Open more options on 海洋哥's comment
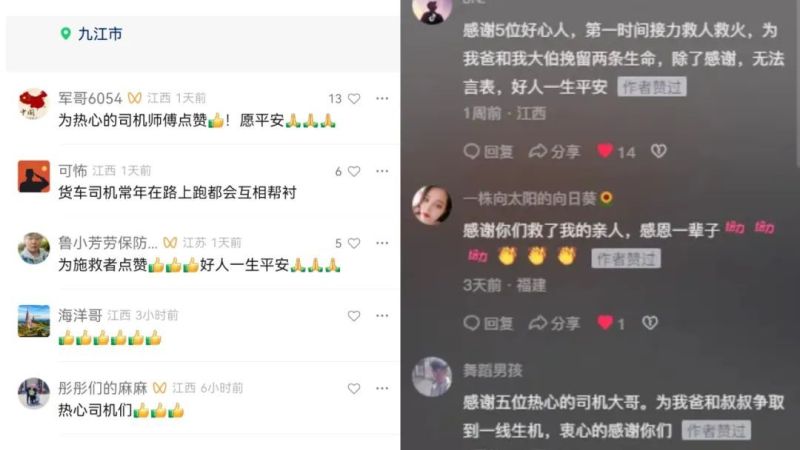 (x=382, y=315)
